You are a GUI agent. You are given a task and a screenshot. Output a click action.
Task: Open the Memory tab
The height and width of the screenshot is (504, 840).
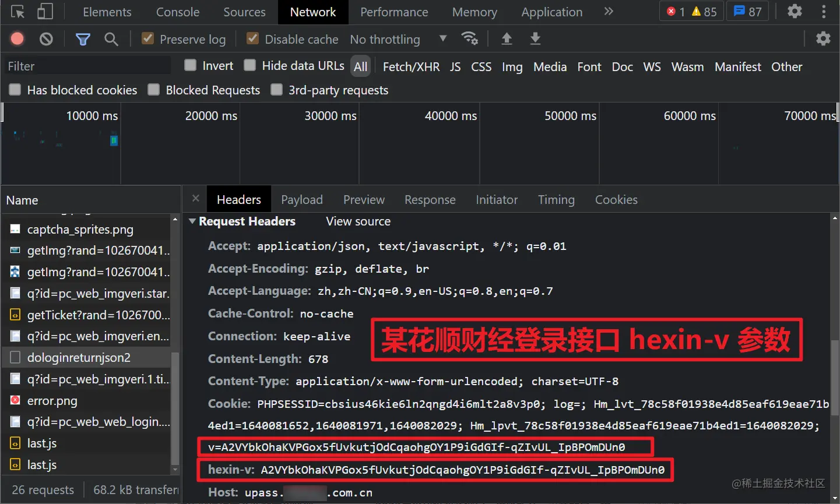[x=475, y=12]
